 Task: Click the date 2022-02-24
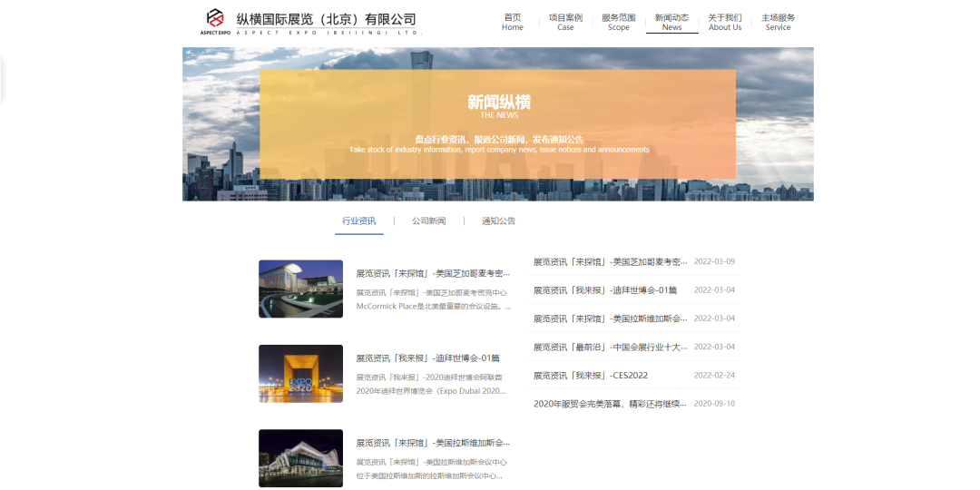[x=714, y=376]
